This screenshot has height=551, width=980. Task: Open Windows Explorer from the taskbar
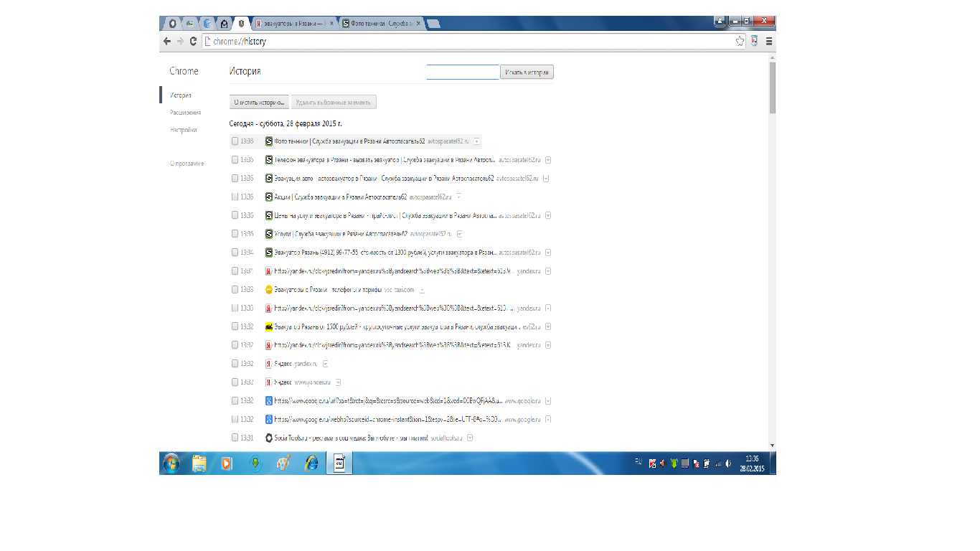pyautogui.click(x=199, y=463)
